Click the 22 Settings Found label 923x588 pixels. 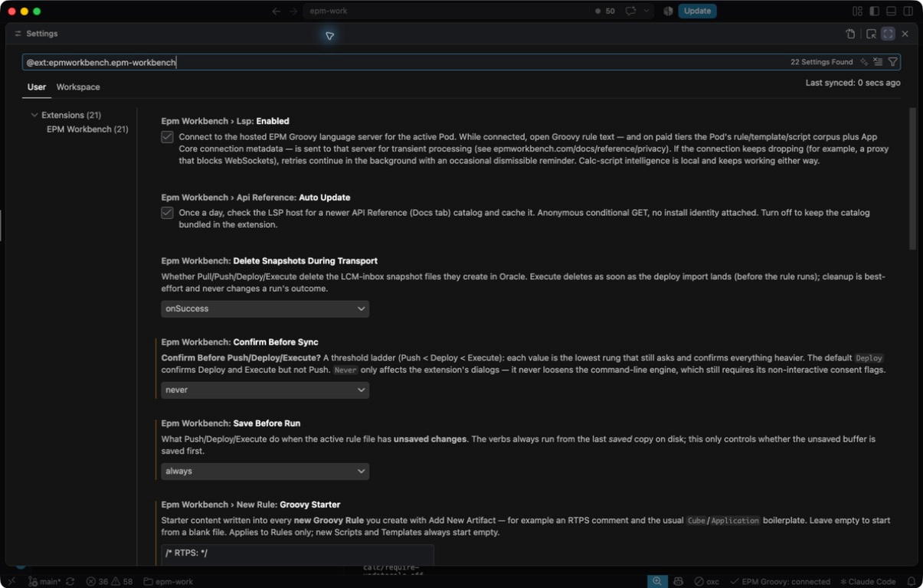821,62
